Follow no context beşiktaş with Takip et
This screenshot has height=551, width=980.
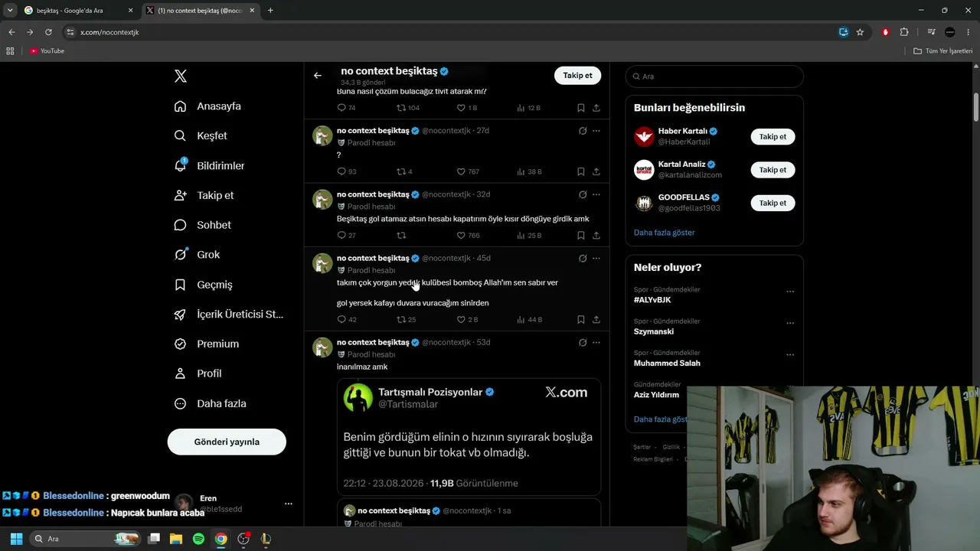click(x=577, y=75)
